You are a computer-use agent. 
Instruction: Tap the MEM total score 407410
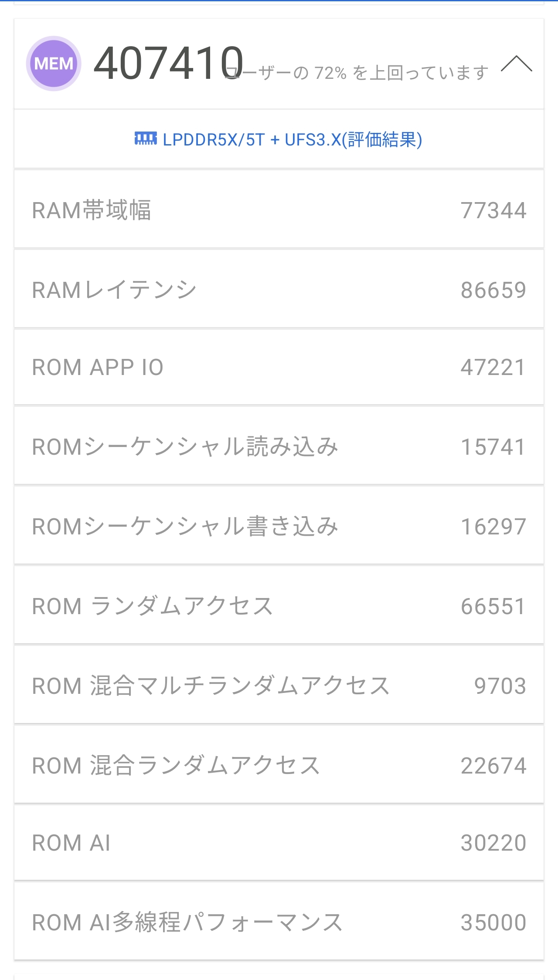point(168,64)
